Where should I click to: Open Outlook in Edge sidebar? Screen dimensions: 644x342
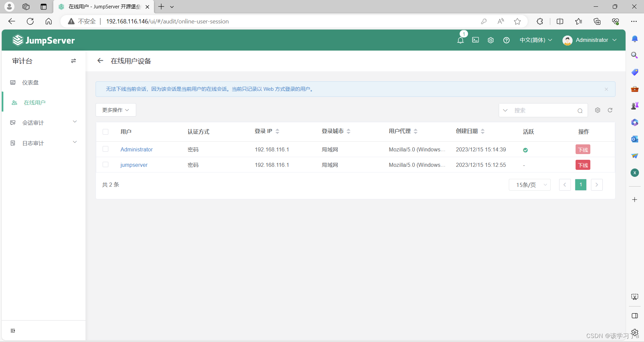click(x=635, y=139)
